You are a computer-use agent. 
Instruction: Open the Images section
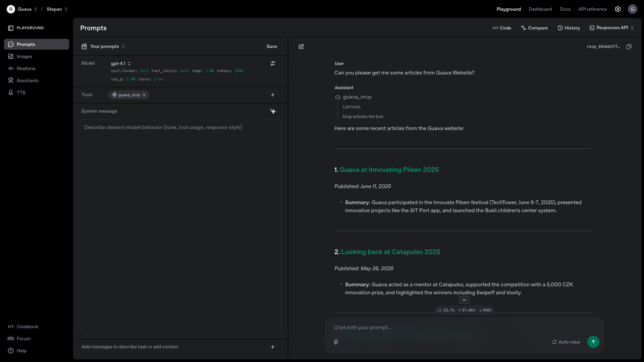[x=37, y=56]
